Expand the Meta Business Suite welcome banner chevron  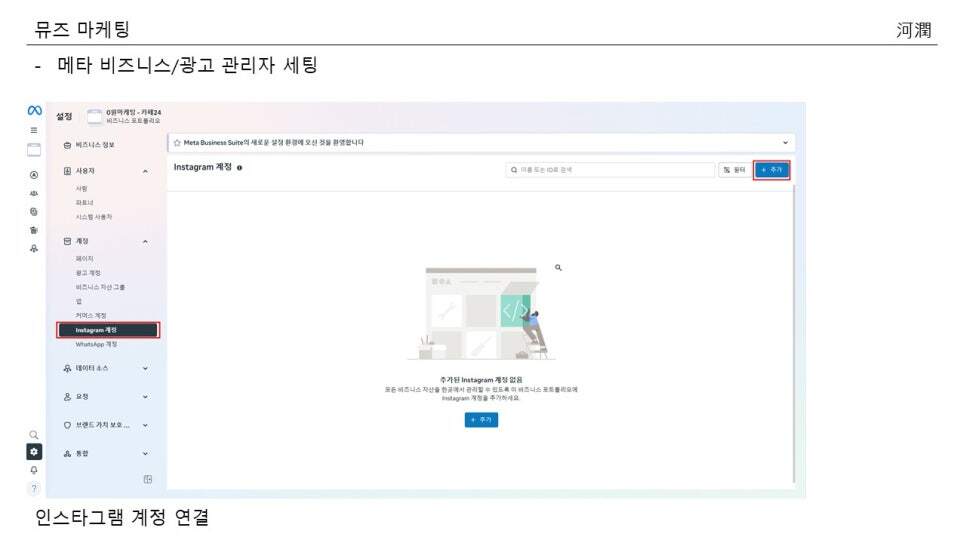pyautogui.click(x=785, y=142)
